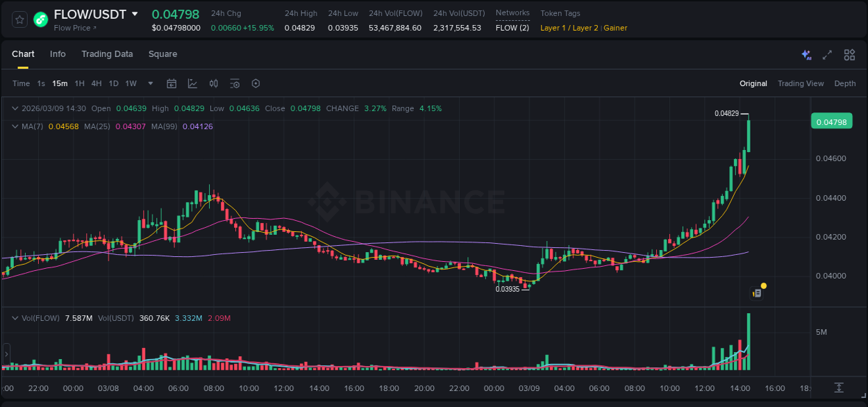
Task: Select the 1H timeframe
Action: pyautogui.click(x=79, y=83)
